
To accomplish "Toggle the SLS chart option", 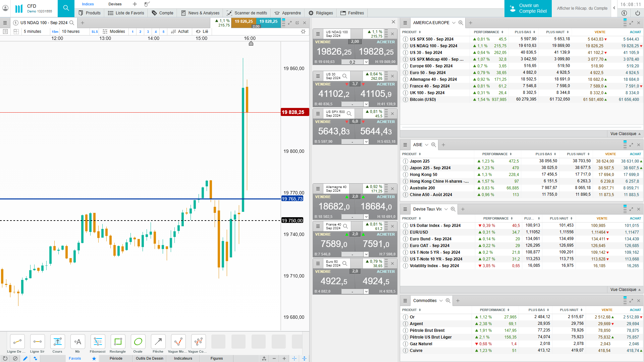I will [95, 32].
